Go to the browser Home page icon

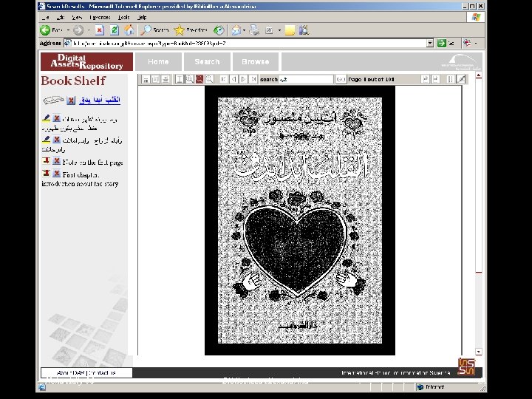(x=129, y=30)
